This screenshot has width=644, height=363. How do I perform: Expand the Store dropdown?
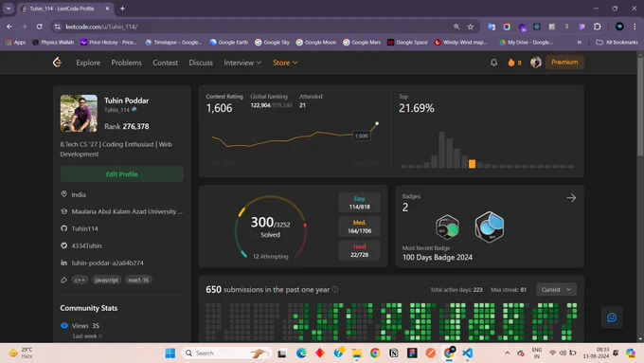285,63
